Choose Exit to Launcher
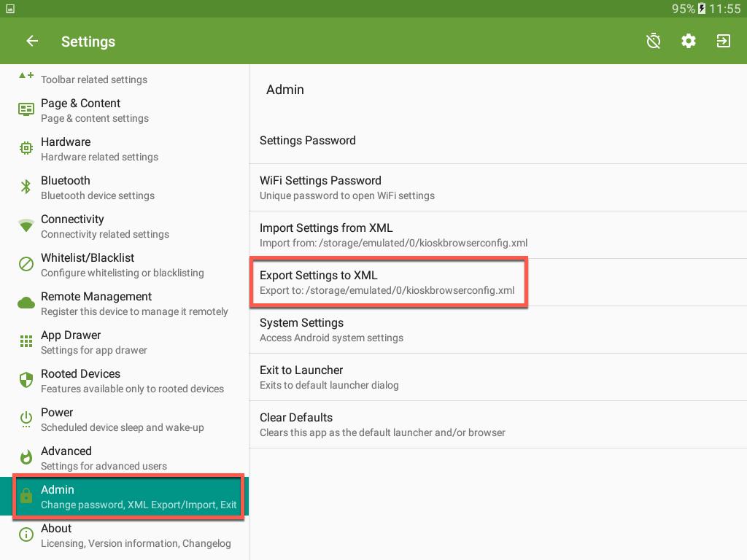747x560 pixels. point(498,377)
